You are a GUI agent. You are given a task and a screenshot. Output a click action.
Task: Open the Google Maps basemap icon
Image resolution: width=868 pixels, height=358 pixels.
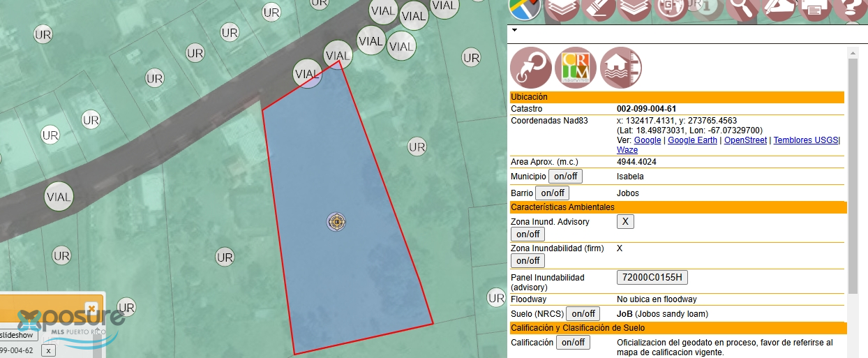pos(525,8)
